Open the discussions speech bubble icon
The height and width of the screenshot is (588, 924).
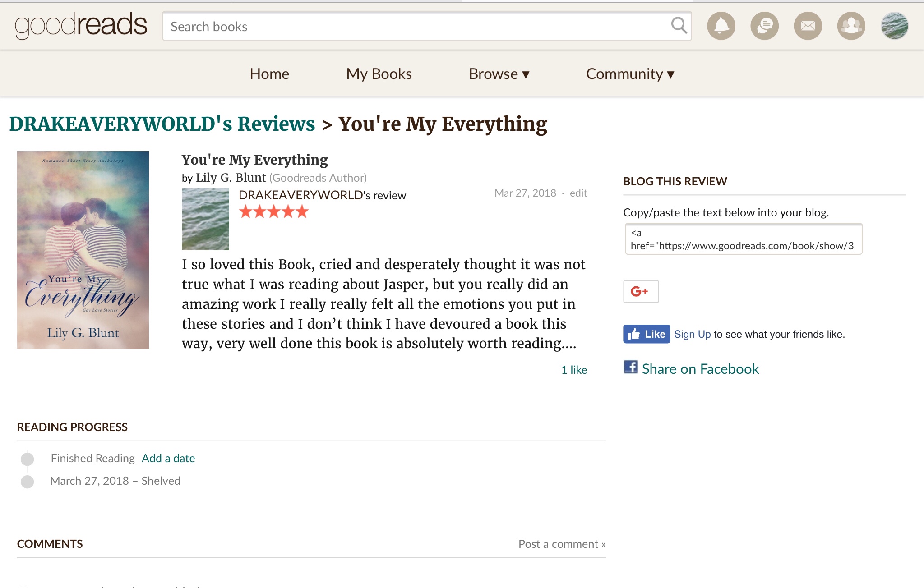coord(764,26)
